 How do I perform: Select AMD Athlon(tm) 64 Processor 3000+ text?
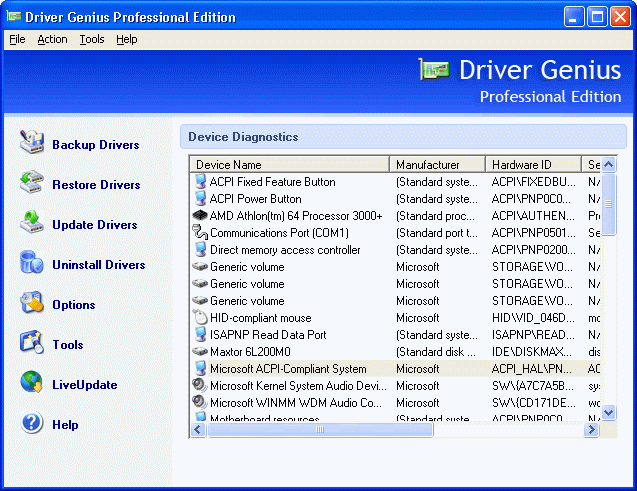point(296,216)
